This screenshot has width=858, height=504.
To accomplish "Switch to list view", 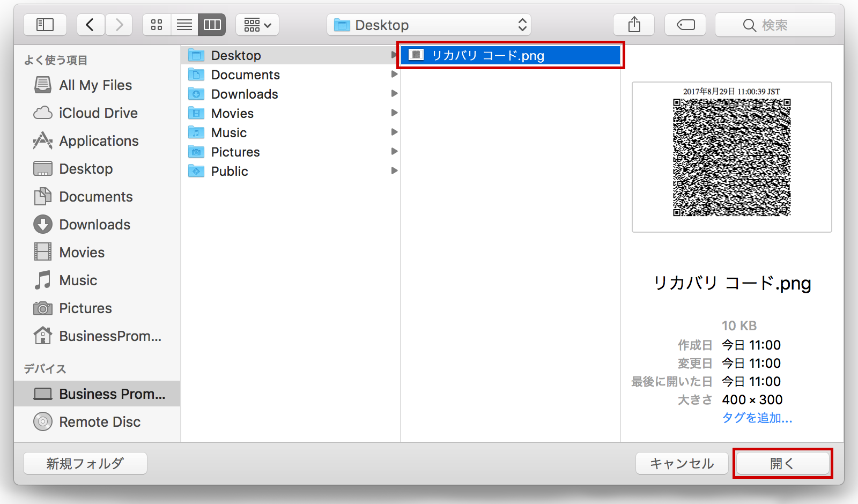I will coord(184,25).
